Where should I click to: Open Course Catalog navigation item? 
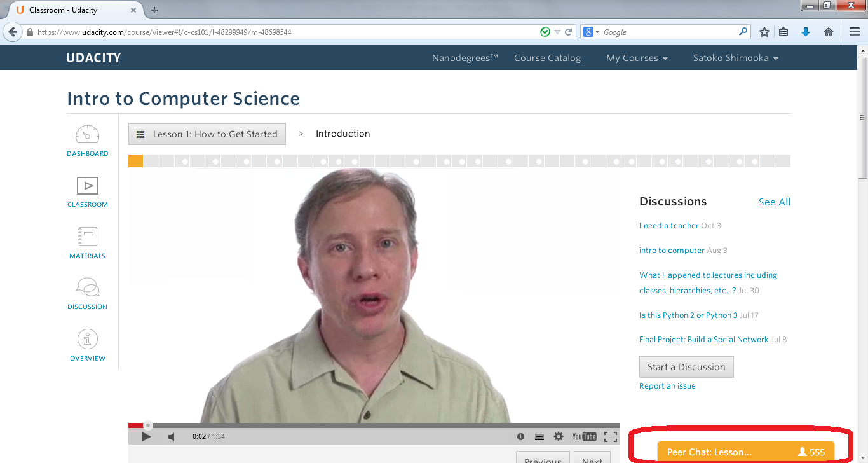coord(547,58)
